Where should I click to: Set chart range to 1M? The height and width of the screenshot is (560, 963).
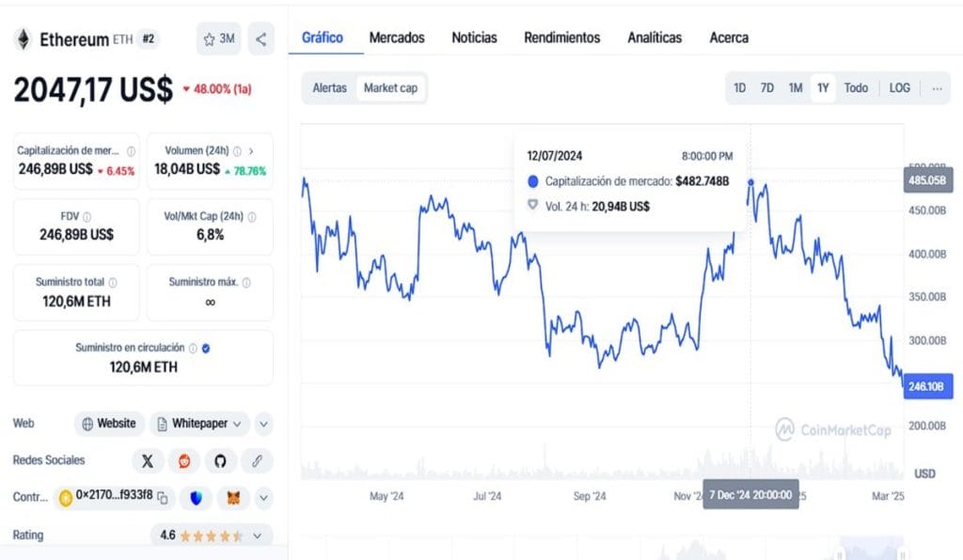pyautogui.click(x=796, y=88)
